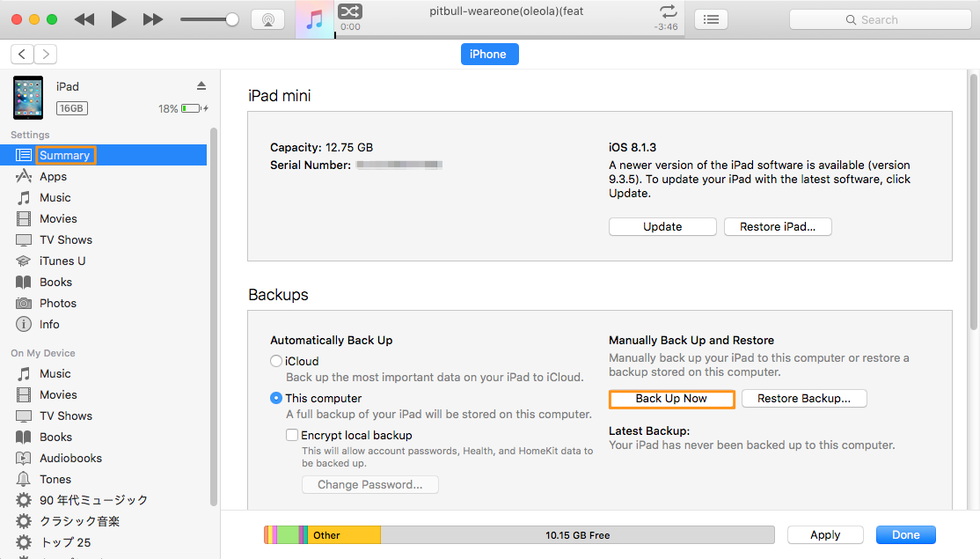Screen dimensions: 980x559
Task: Click the Done button
Action: pyautogui.click(x=905, y=535)
